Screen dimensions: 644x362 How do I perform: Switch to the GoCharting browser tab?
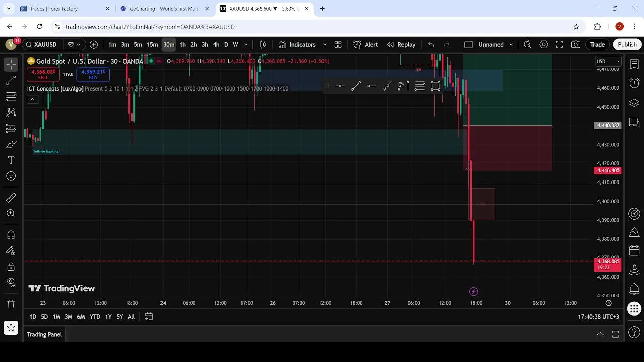(164, 9)
